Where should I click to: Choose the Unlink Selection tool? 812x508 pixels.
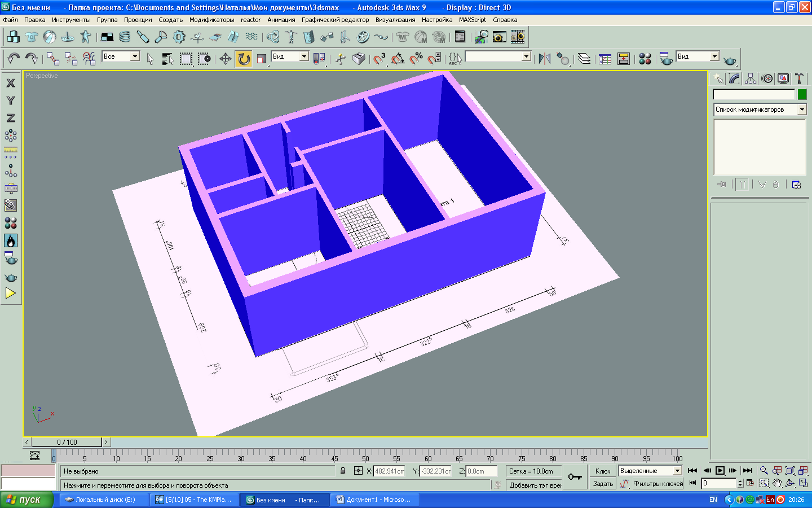[x=71, y=58]
